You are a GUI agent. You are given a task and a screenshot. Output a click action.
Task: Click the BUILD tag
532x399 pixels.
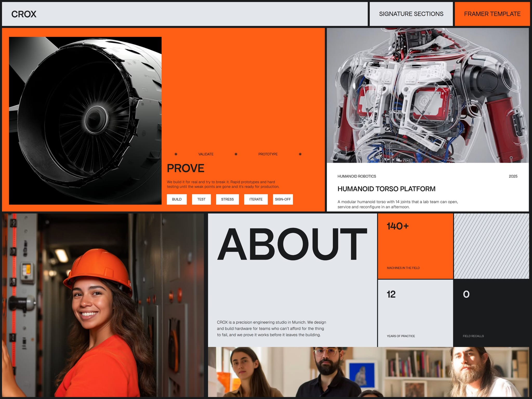tap(177, 199)
